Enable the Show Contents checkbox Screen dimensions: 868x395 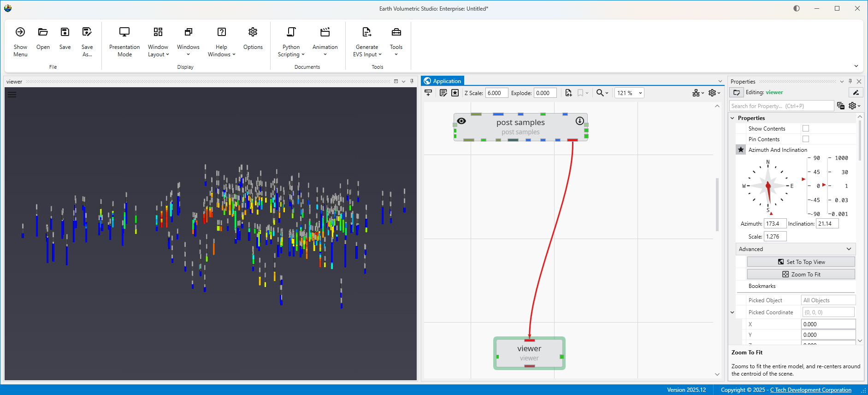click(805, 128)
